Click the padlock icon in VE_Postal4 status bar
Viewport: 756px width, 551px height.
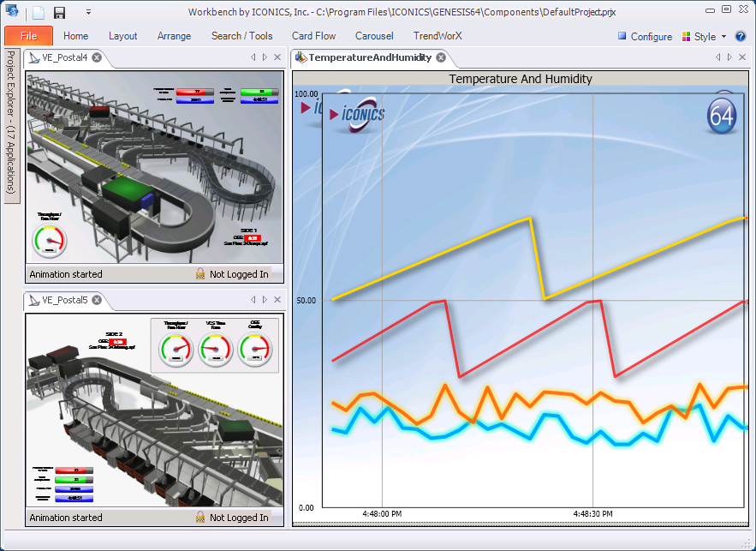click(x=200, y=274)
